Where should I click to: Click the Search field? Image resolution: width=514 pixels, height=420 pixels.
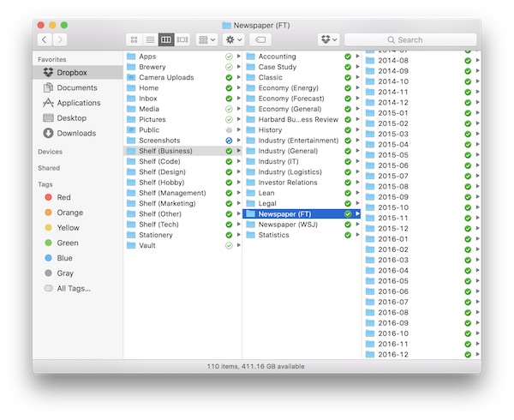[421, 39]
